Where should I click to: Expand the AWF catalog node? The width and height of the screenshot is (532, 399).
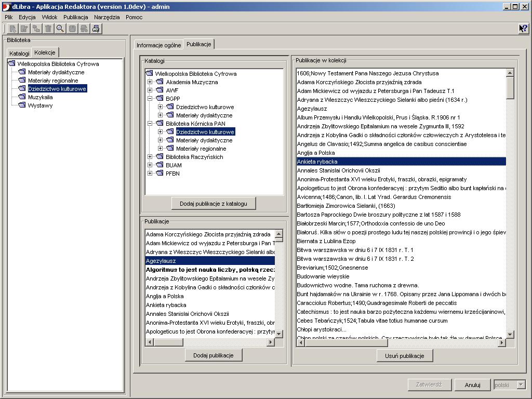[150, 90]
